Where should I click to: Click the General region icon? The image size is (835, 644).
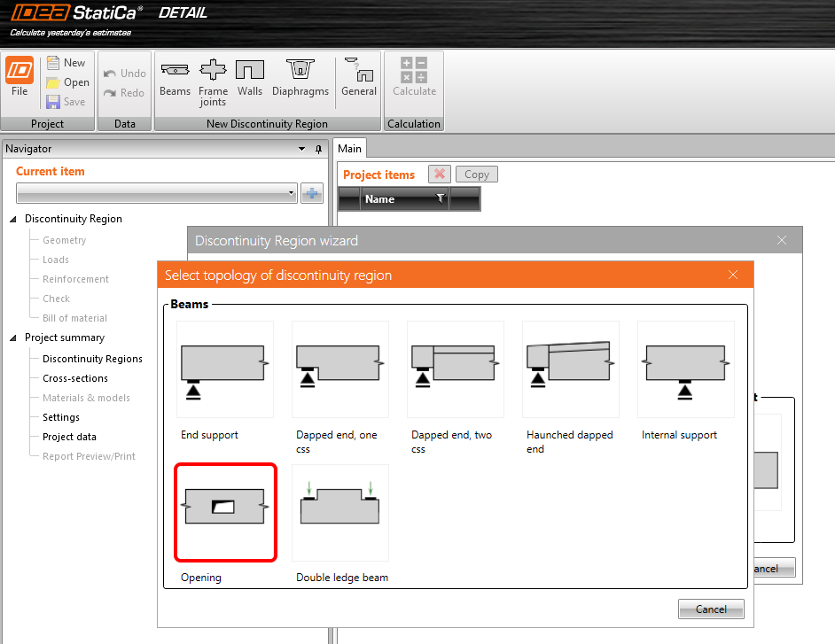359,77
